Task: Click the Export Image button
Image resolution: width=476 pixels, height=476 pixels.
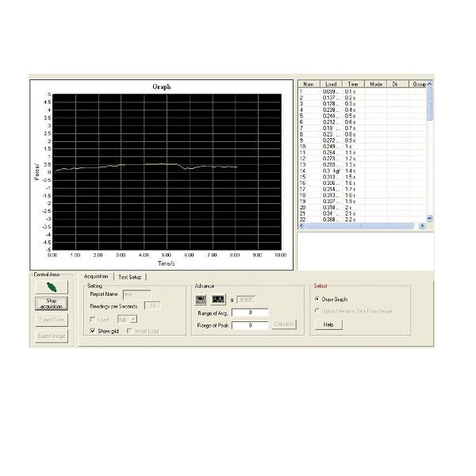Action: [x=52, y=336]
